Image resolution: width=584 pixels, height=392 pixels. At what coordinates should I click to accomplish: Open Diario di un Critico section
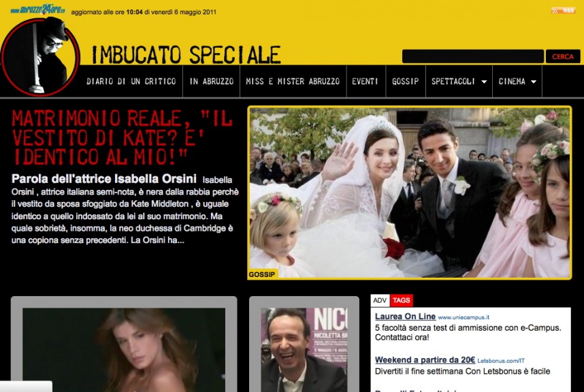(131, 81)
